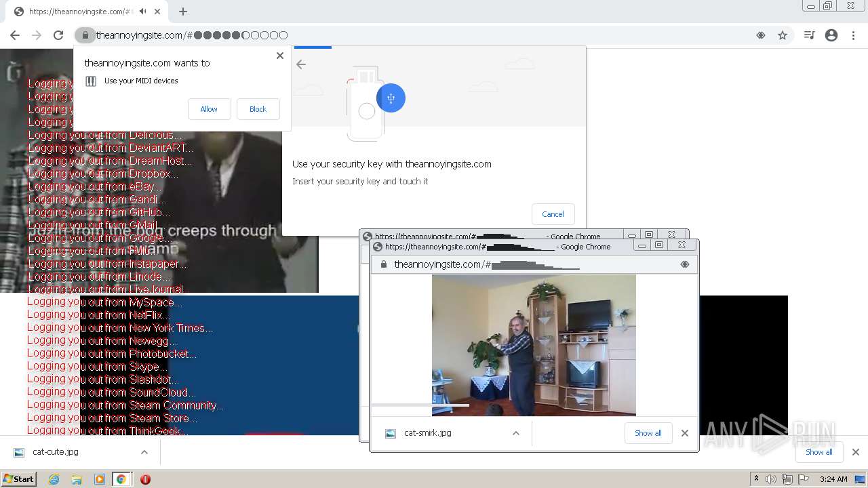Click Show all in main download bar
The width and height of the screenshot is (868, 488).
818,452
